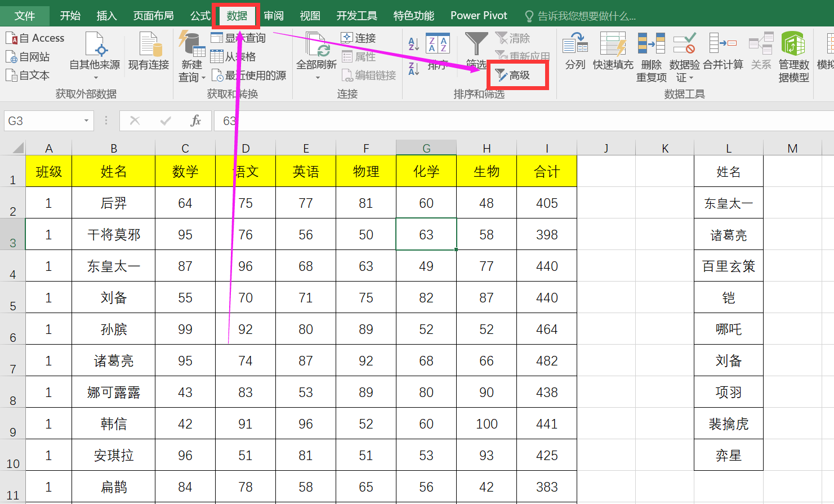Switch to the 数据 ribbon tab
834x504 pixels.
237,16
